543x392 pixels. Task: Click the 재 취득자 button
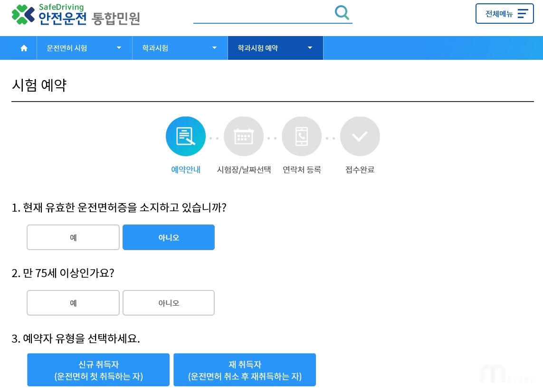click(245, 370)
